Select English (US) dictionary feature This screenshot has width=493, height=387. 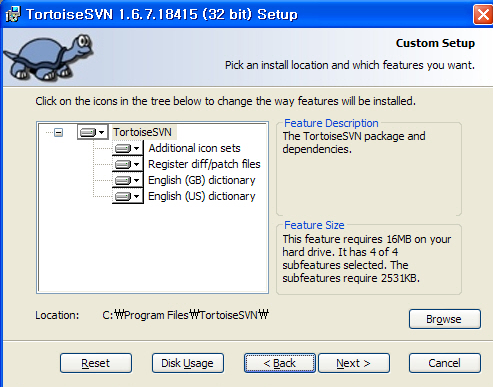pyautogui.click(x=201, y=196)
